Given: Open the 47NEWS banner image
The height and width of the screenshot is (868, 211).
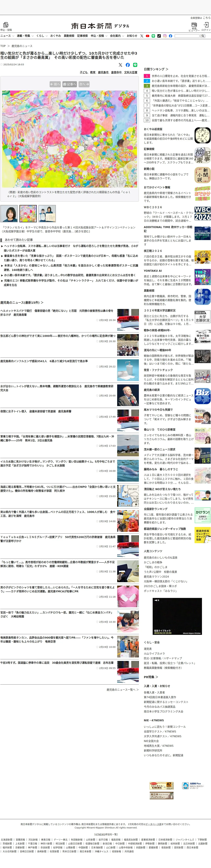Looking at the screenshot, I should click(161, 786).
